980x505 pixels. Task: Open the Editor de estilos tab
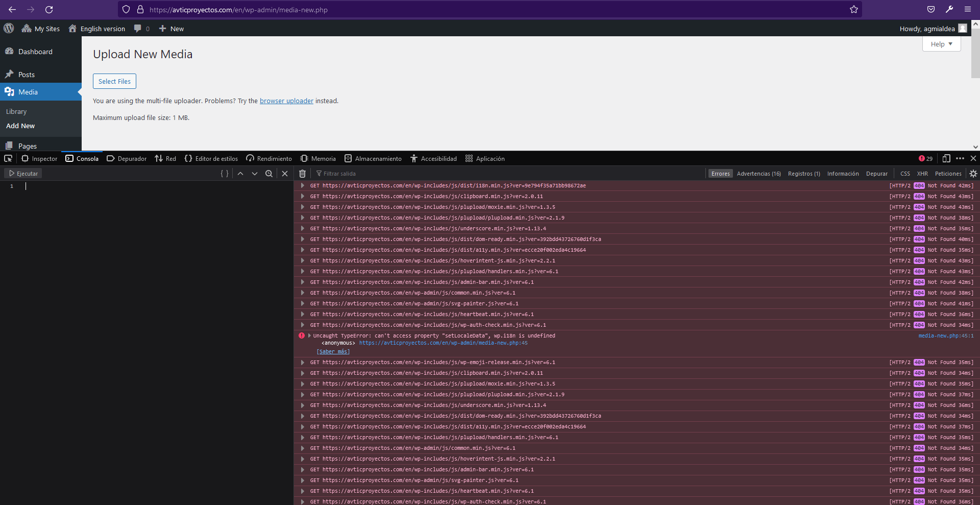(211, 159)
